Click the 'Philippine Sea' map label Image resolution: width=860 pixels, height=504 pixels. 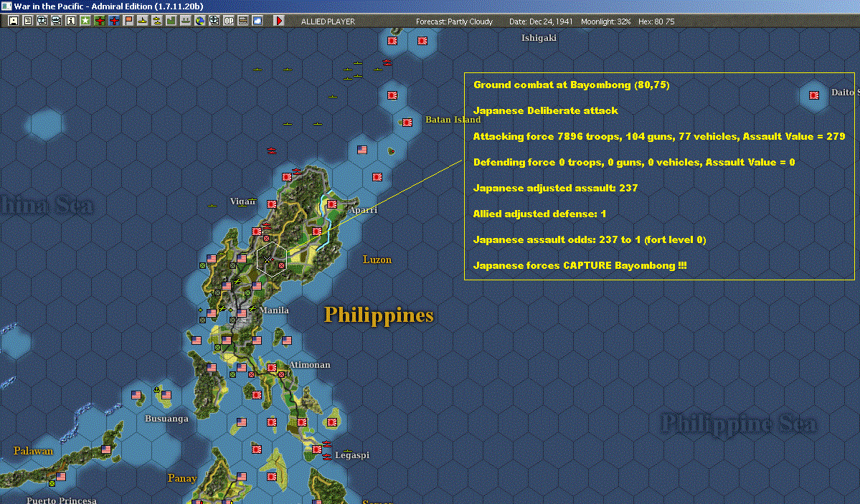click(739, 424)
